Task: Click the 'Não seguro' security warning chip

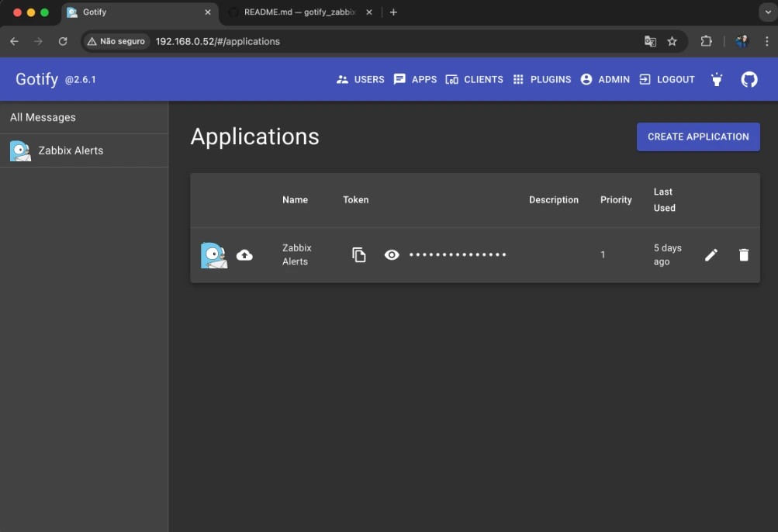Action: coord(116,41)
